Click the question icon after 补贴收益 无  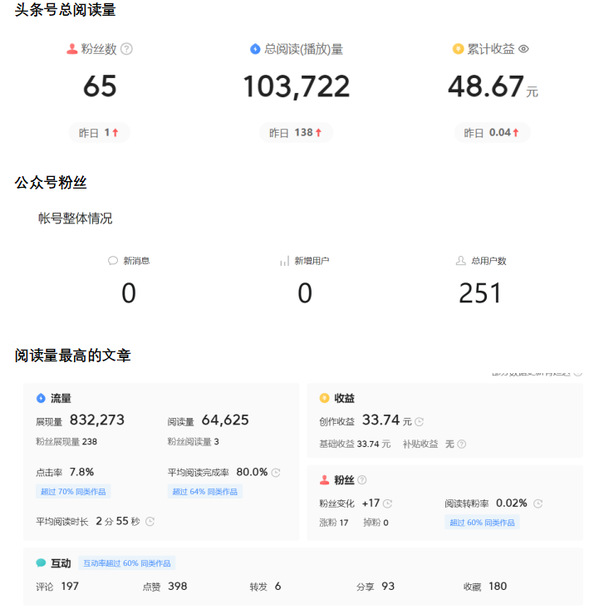point(461,444)
